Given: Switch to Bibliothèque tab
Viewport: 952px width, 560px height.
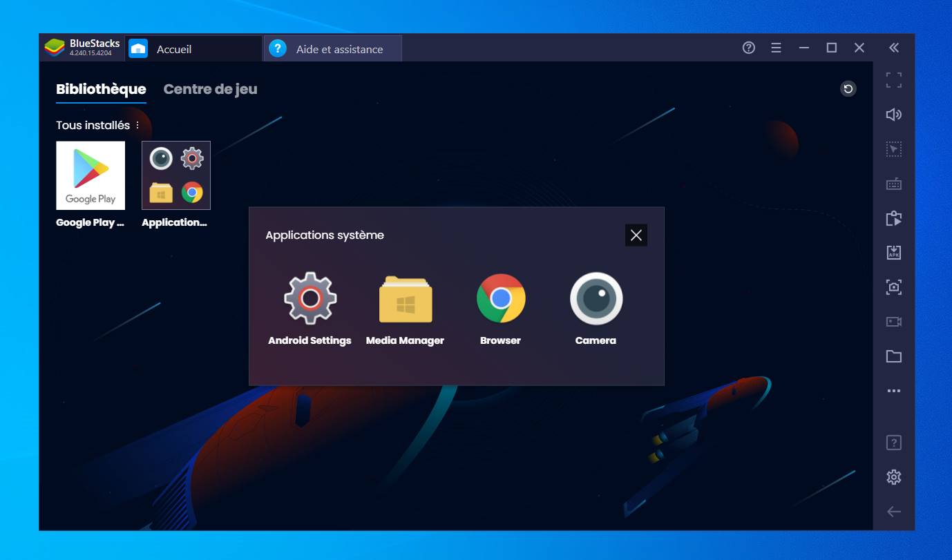Looking at the screenshot, I should coord(101,89).
